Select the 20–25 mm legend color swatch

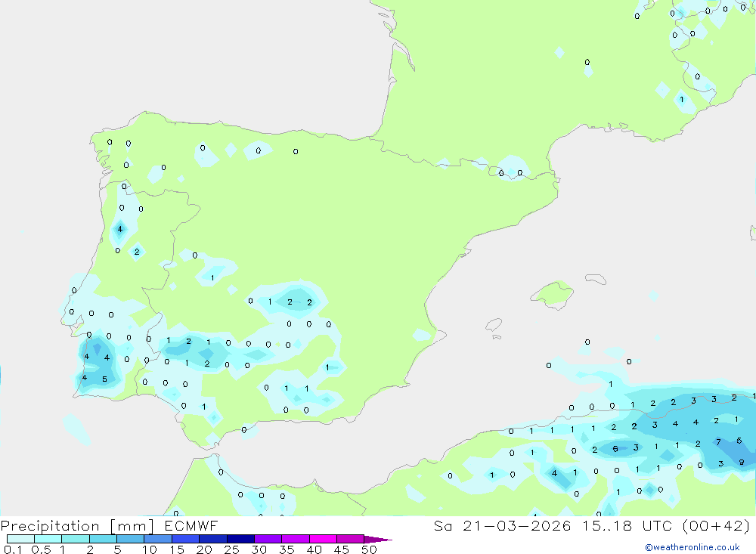[x=213, y=539]
